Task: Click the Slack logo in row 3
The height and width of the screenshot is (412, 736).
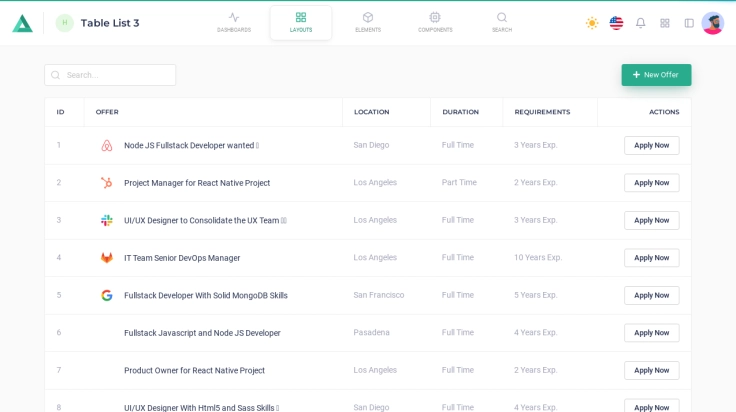Action: 107,220
